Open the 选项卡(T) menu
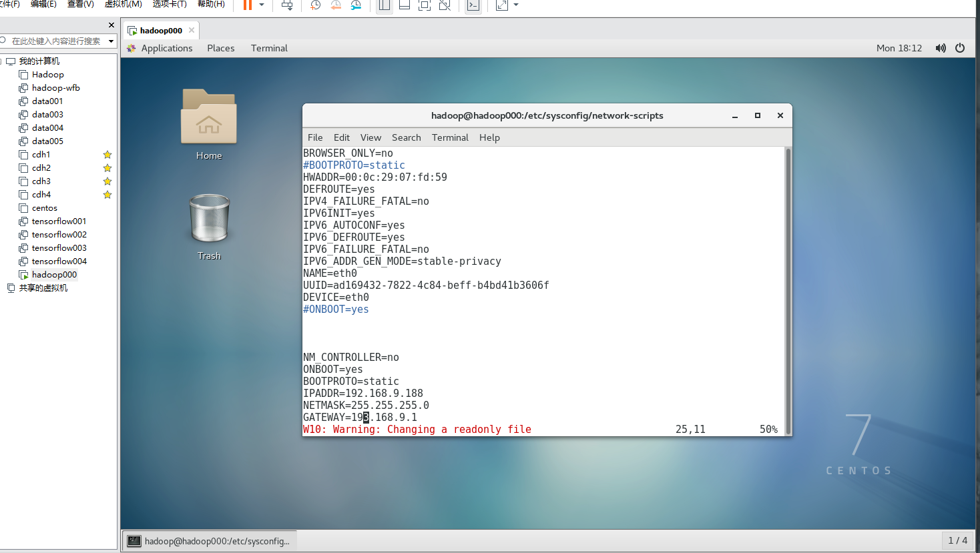 (x=170, y=4)
